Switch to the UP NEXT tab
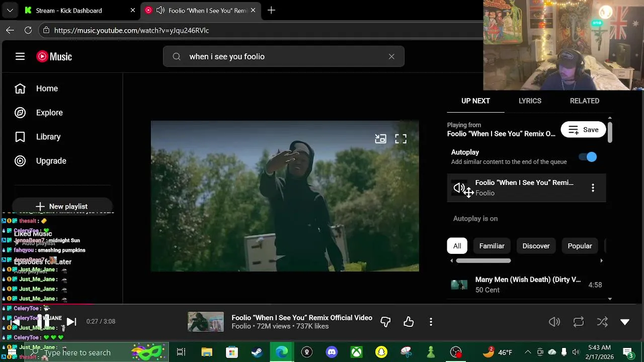The height and width of the screenshot is (362, 644). [x=475, y=101]
